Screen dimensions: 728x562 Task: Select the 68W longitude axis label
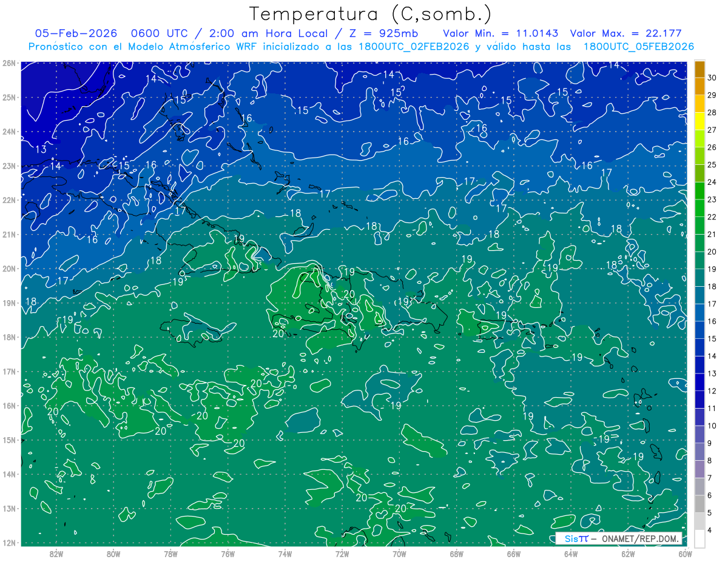point(457,554)
